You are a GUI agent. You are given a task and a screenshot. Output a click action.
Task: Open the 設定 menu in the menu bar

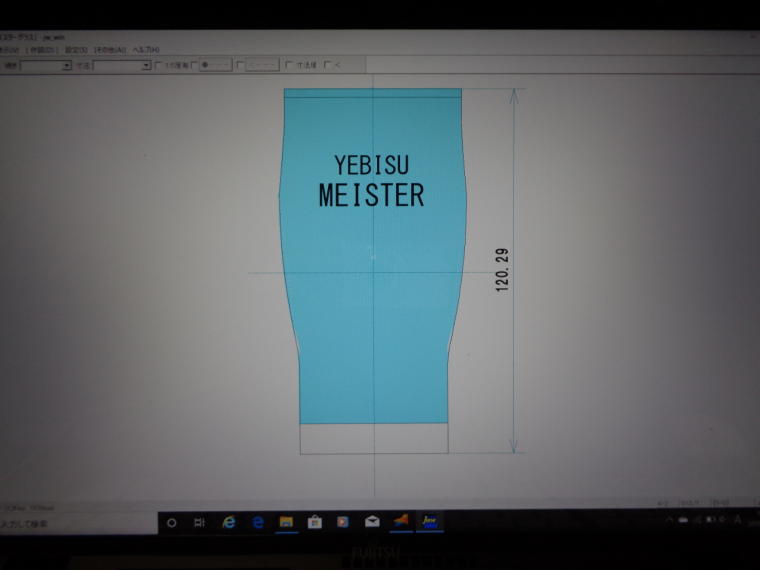76,50
